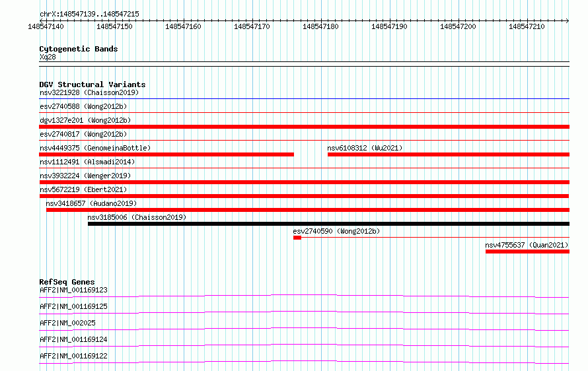The height and width of the screenshot is (371, 588).
Task: Open transcript AFF2|NM_001169124
Action: tap(73, 339)
